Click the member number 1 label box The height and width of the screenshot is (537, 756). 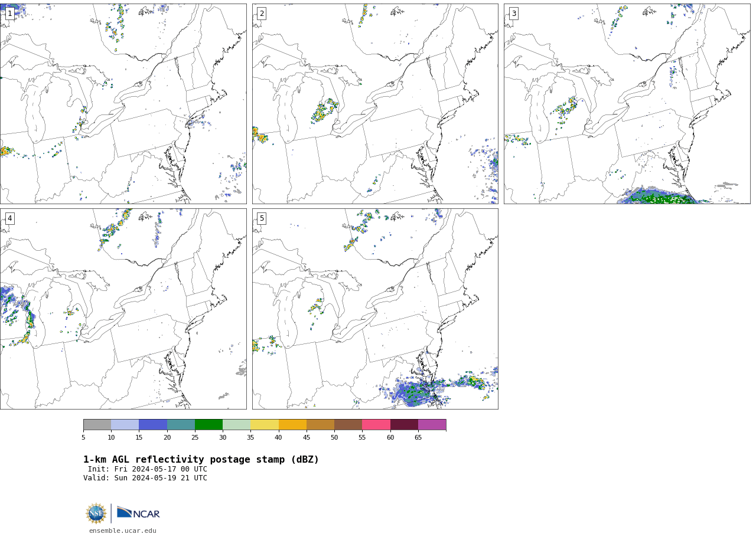click(x=9, y=14)
